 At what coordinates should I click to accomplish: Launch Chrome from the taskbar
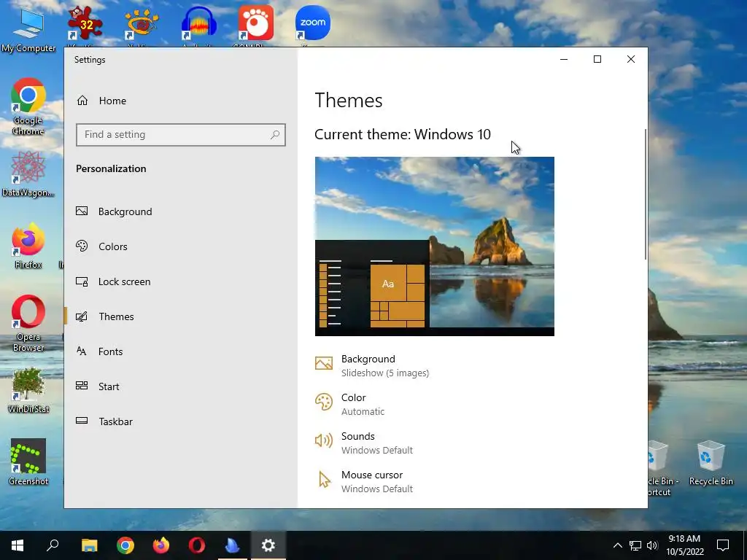point(125,545)
